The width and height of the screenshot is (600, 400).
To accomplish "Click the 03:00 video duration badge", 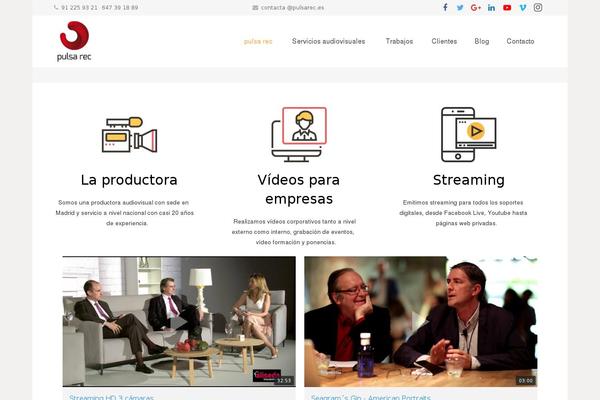I will click(525, 380).
